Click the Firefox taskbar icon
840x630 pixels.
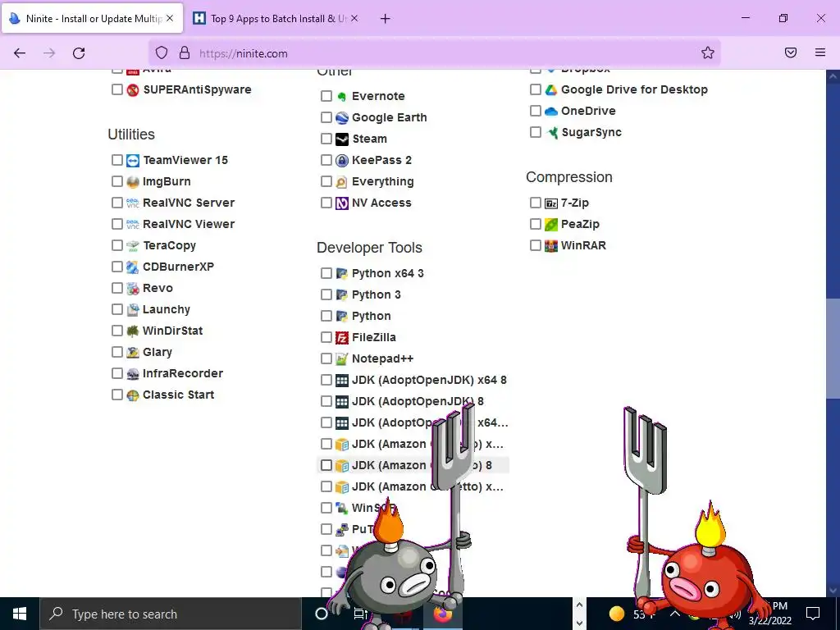pos(442,614)
